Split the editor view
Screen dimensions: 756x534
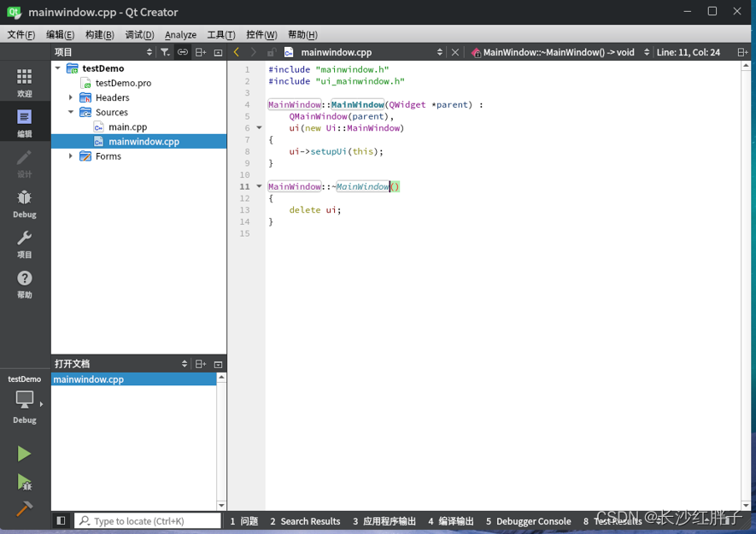click(742, 52)
